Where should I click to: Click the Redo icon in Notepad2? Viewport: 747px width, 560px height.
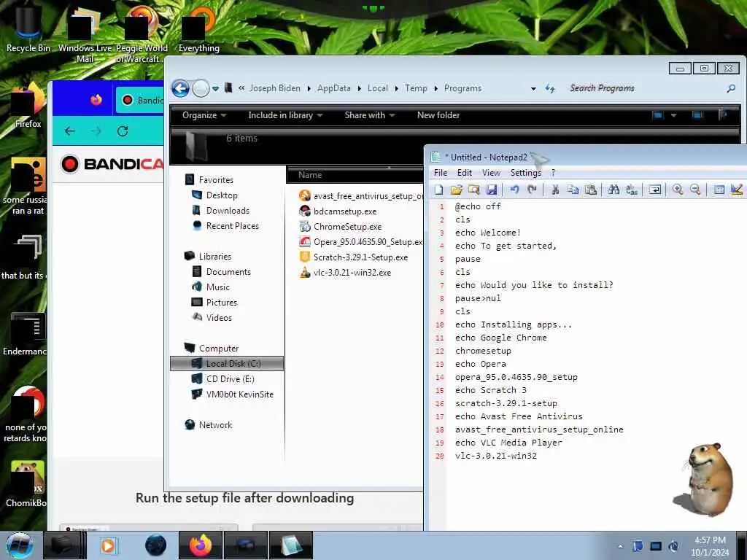click(x=532, y=190)
